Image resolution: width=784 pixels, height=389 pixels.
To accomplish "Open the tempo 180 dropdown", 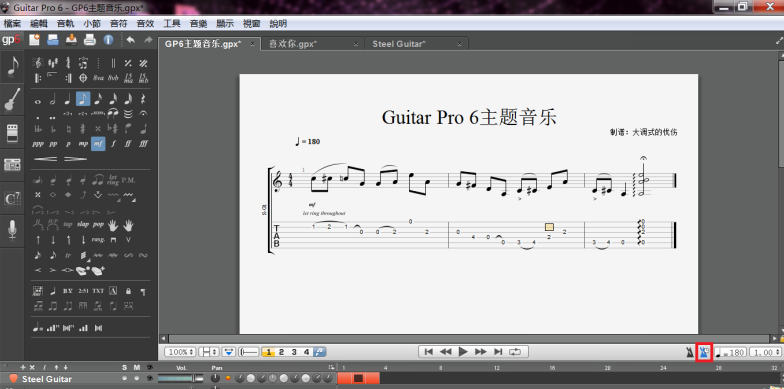I will [730, 352].
